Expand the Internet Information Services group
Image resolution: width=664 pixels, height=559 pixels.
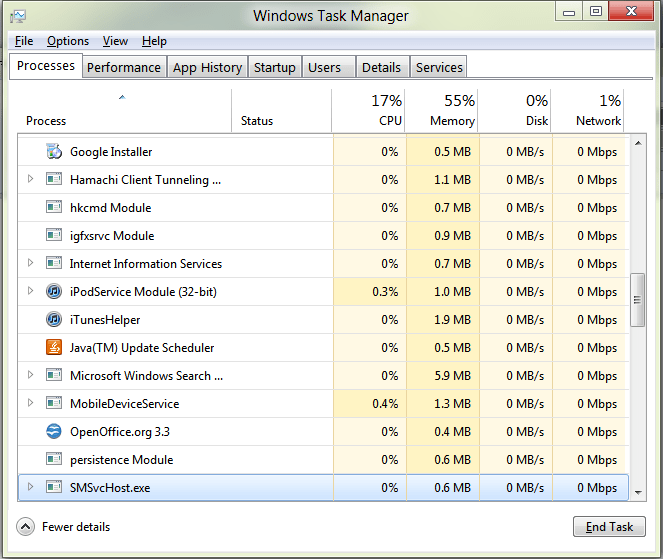coord(30,263)
